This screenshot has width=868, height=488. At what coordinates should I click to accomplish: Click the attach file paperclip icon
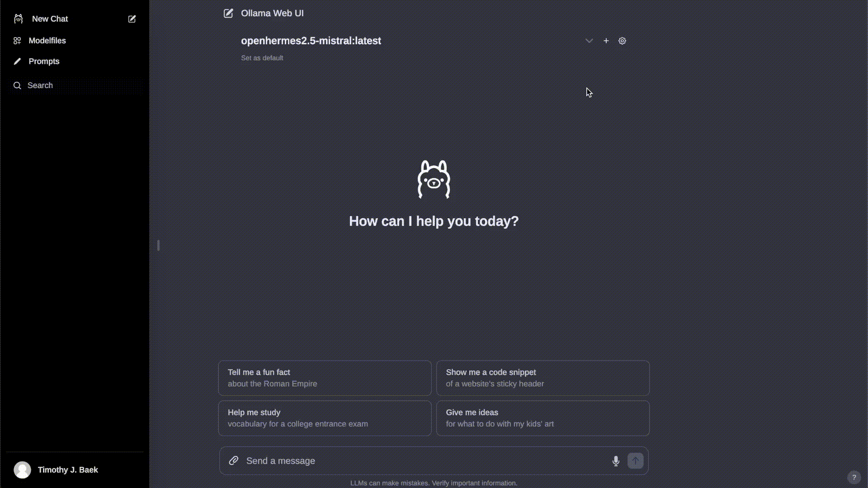click(233, 460)
